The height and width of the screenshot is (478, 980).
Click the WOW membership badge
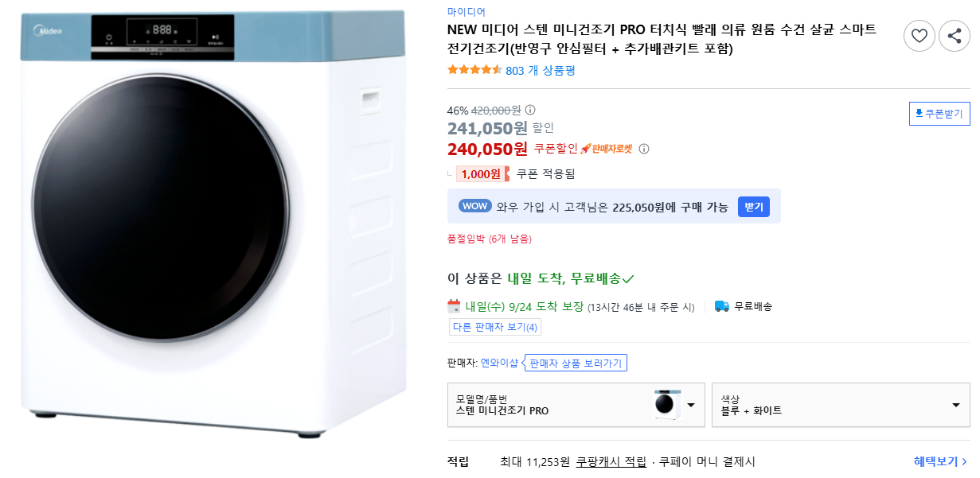tap(474, 205)
